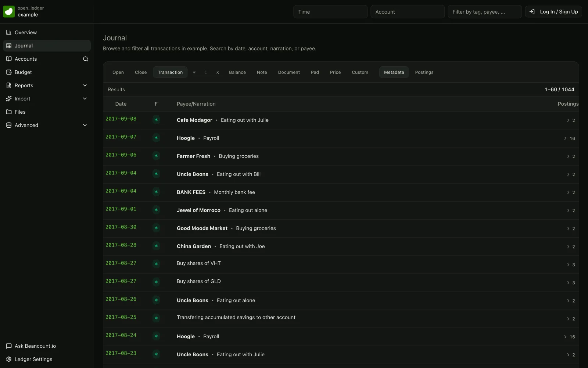The height and width of the screenshot is (368, 588).
Task: Open the Budget page
Action: pos(47,72)
